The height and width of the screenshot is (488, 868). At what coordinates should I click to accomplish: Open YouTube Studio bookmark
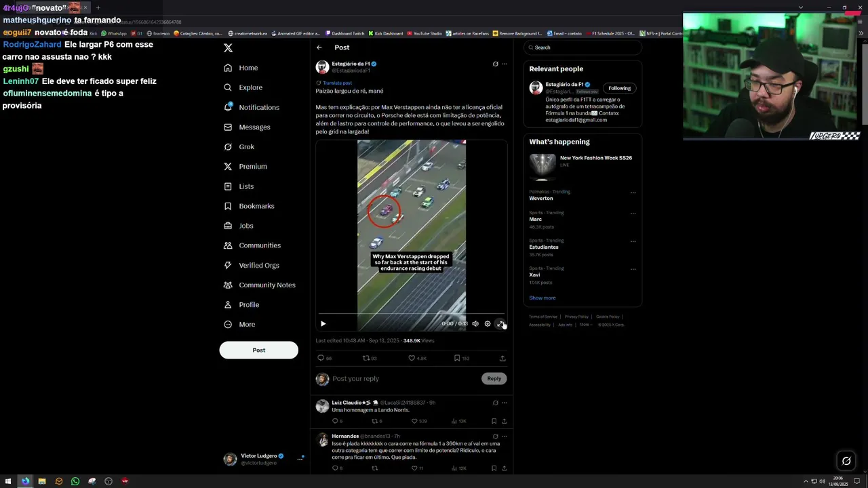(x=423, y=33)
